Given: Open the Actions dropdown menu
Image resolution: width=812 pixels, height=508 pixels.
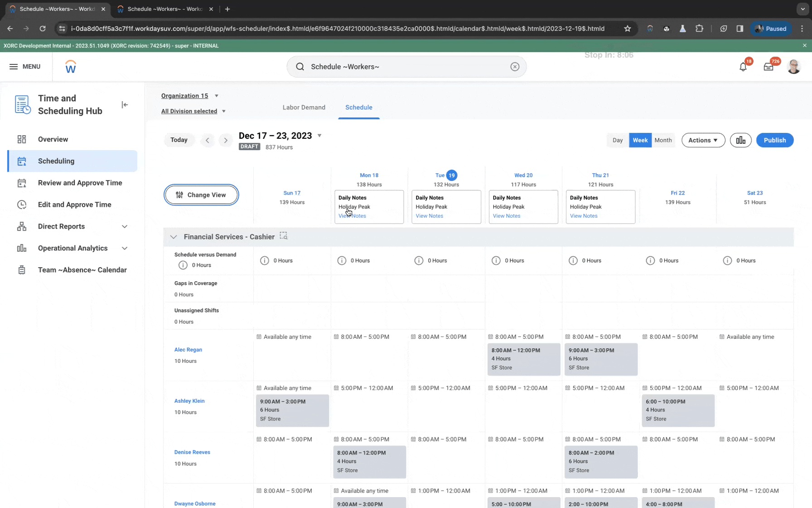Looking at the screenshot, I should pos(703,140).
